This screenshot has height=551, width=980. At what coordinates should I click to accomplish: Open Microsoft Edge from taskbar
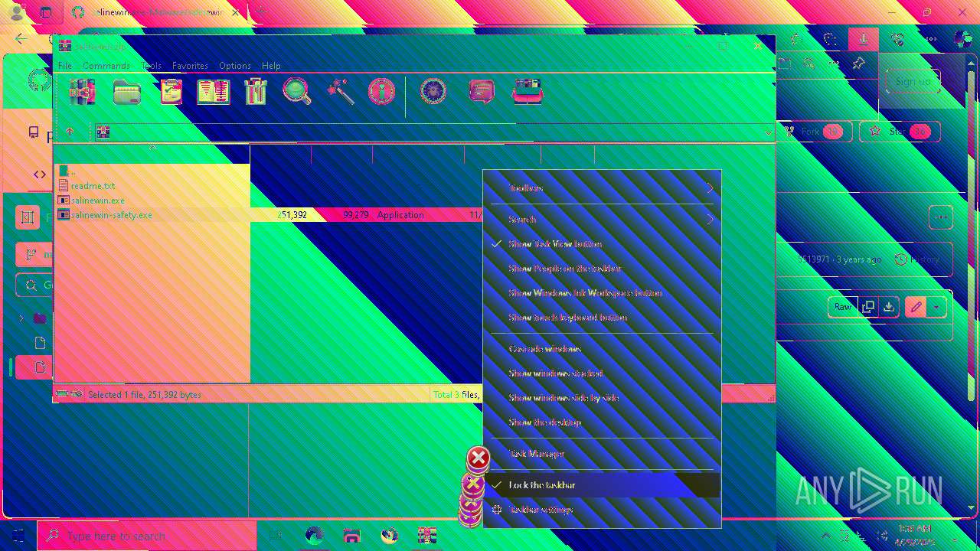click(314, 536)
